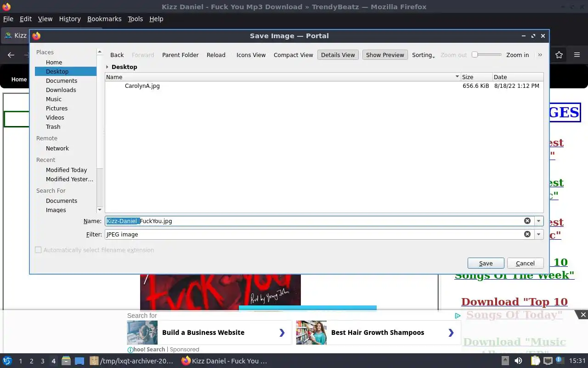
Task: Select Modified Today under Recent
Action: 66,170
